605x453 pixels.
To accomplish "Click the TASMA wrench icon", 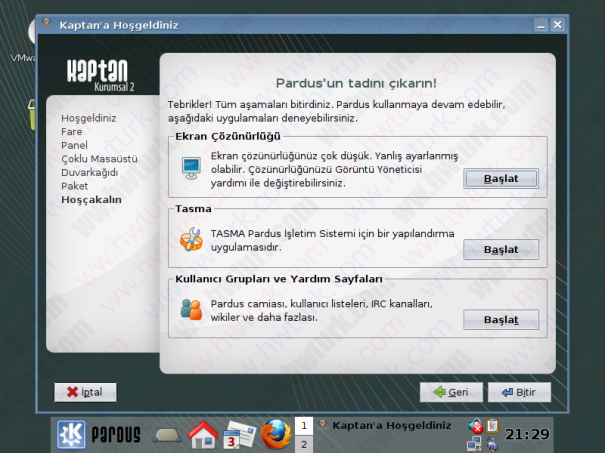I will coord(191,239).
